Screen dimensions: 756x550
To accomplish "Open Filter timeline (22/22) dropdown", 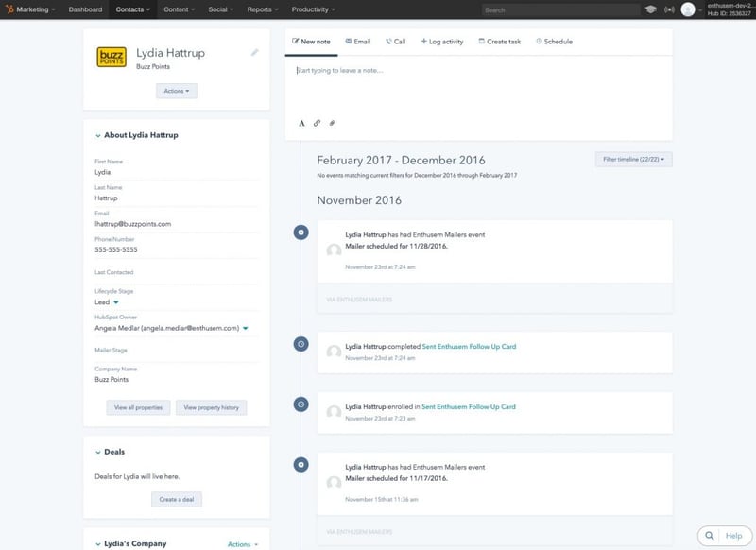I will click(633, 159).
